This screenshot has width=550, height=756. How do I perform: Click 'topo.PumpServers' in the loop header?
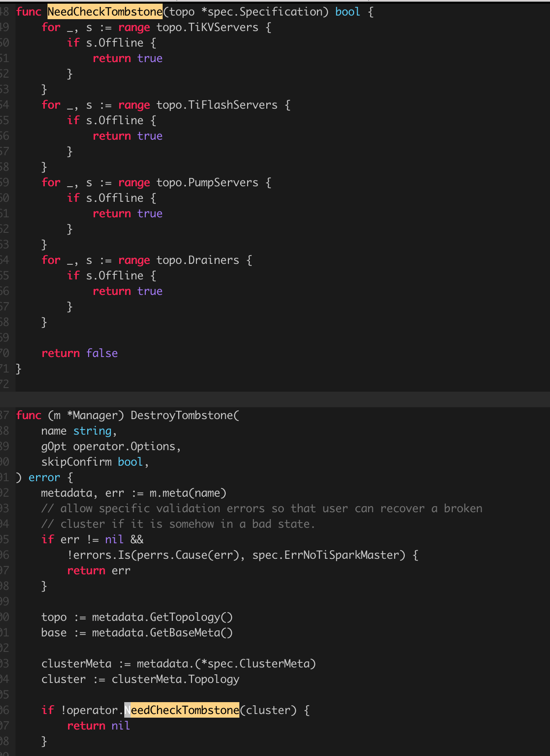click(x=207, y=183)
